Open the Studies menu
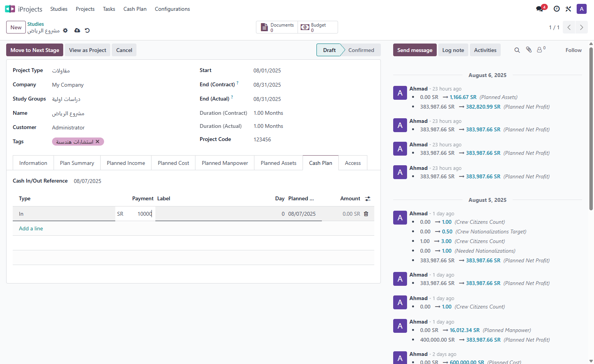The width and height of the screenshot is (594, 364). pyautogui.click(x=59, y=9)
